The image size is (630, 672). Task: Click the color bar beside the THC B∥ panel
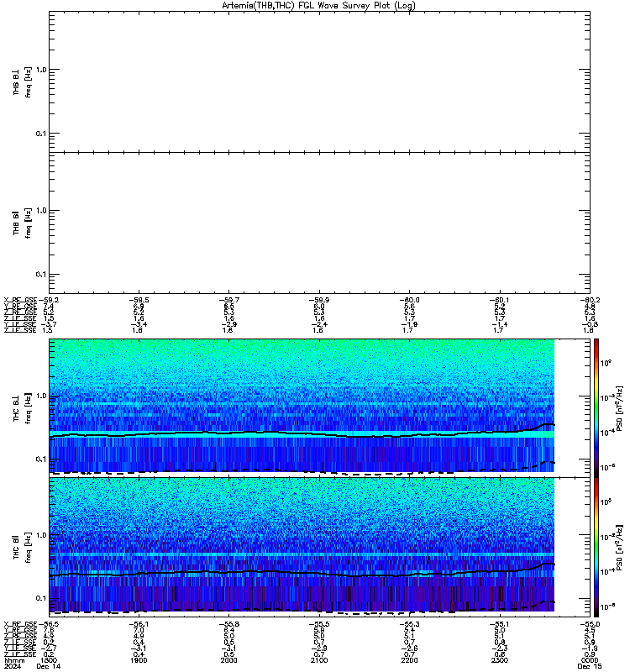coord(596,548)
